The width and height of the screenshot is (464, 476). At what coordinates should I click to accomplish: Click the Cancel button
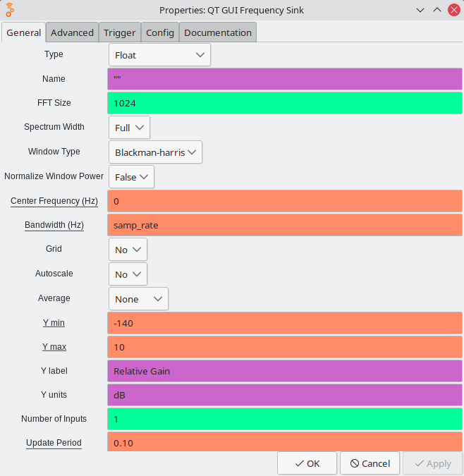click(370, 463)
